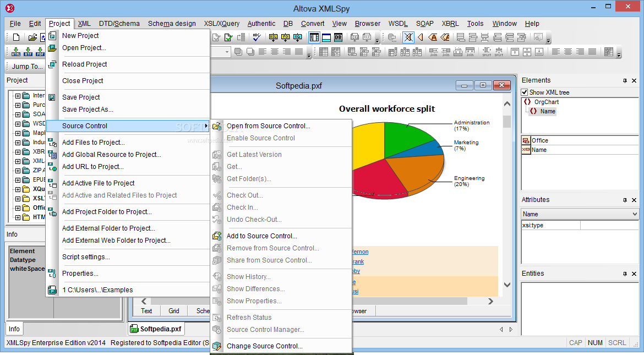Click the horizontal scrollbar right arrow
This screenshot has width=644, height=355.
490,301
